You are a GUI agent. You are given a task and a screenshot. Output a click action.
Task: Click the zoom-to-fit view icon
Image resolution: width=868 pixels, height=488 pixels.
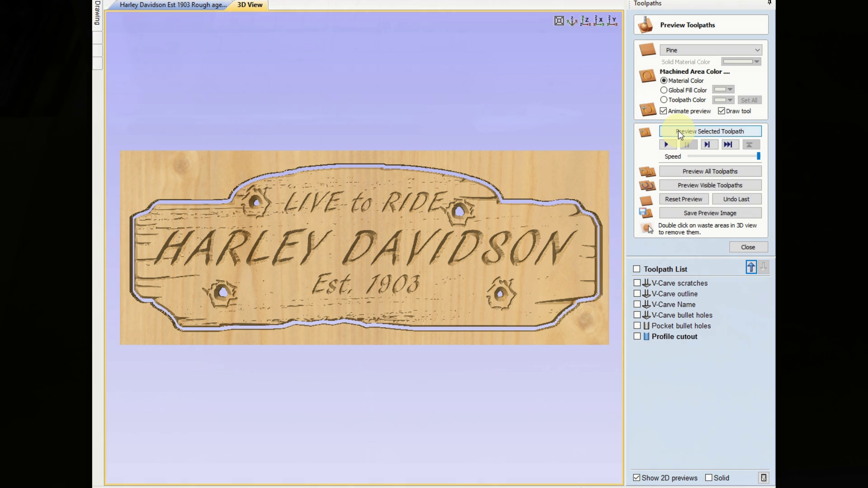click(559, 21)
